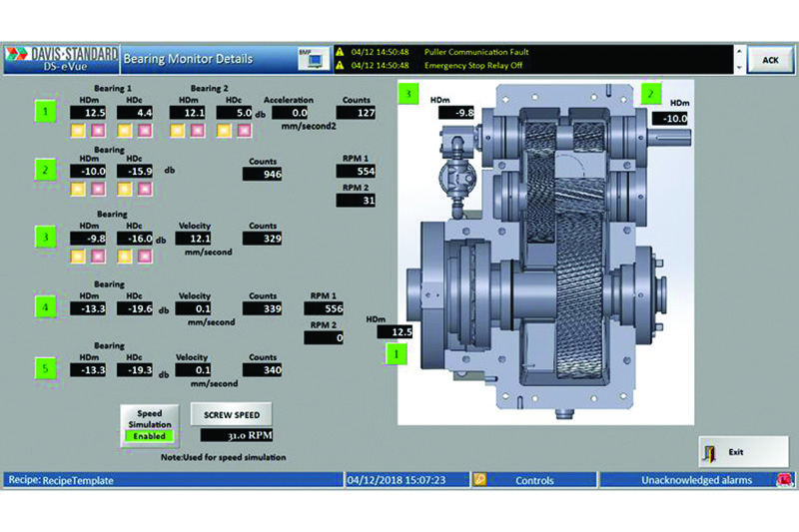Toggle first yellow indicator under Bearing 1 HDm
The image size is (799, 532).
[76, 130]
